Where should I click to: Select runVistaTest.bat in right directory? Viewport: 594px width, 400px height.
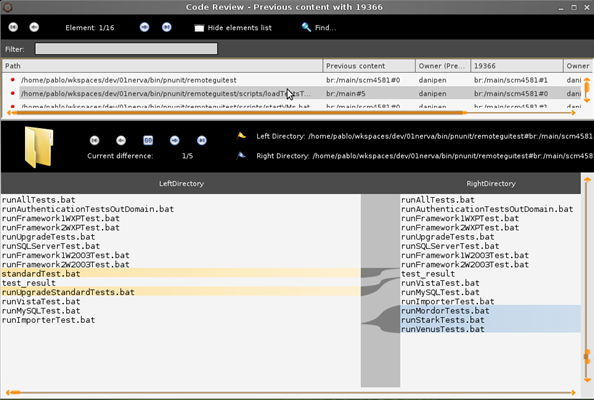tap(440, 283)
